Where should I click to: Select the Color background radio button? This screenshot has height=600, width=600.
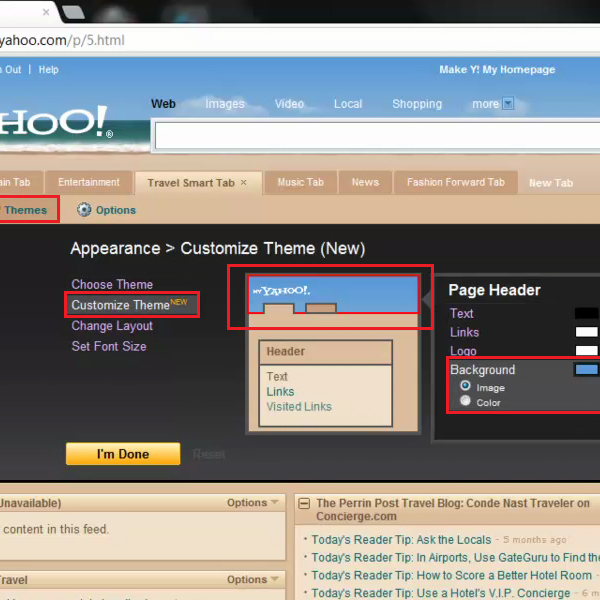pyautogui.click(x=465, y=401)
